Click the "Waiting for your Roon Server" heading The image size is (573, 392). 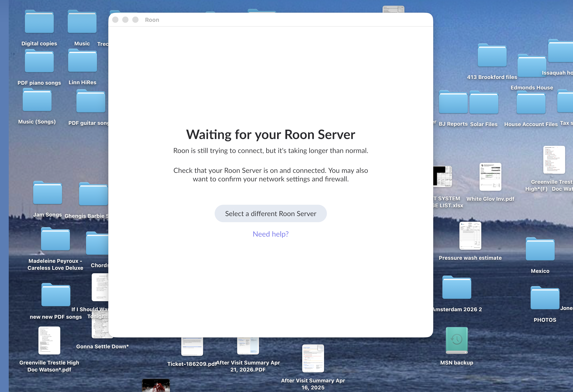[271, 135]
